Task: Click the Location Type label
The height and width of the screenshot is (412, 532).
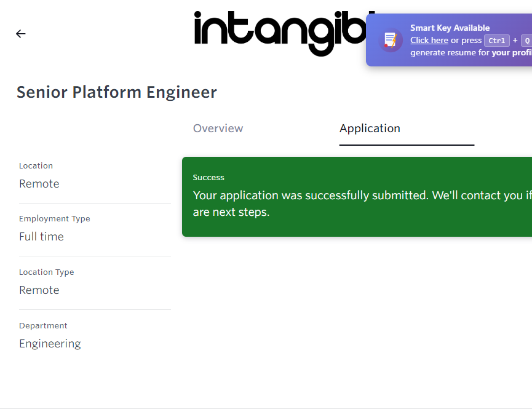Action: [x=46, y=272]
